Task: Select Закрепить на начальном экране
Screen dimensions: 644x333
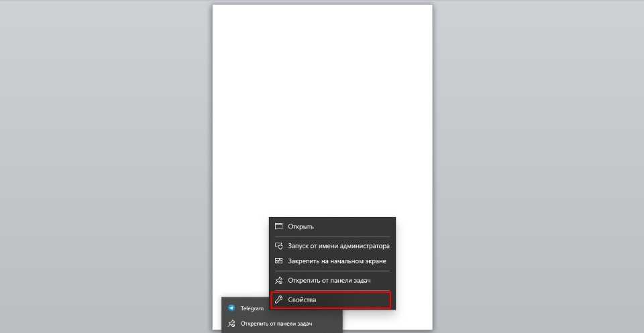Action: coord(332,261)
